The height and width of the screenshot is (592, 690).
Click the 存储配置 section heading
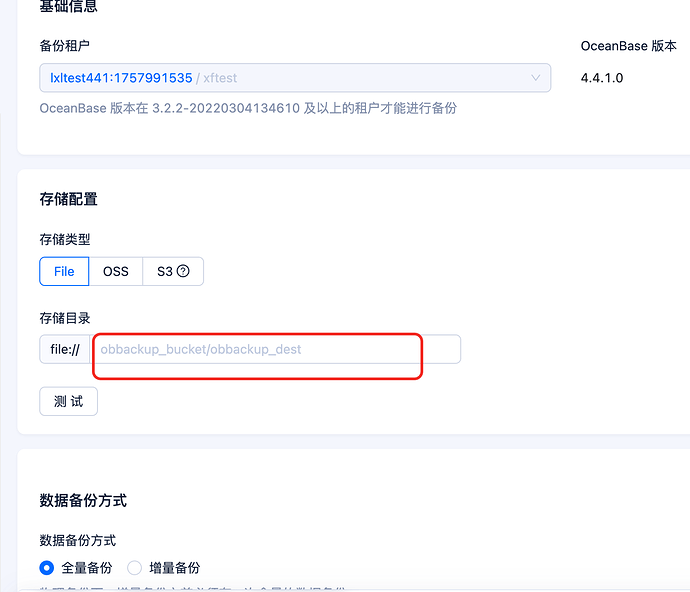pos(68,199)
